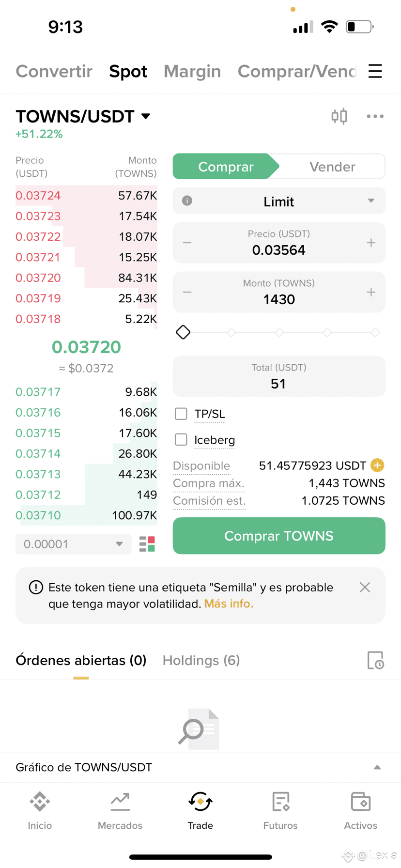This screenshot has height=868, width=401.
Task: Set amount slider to the first diamond handle
Action: coord(183,332)
